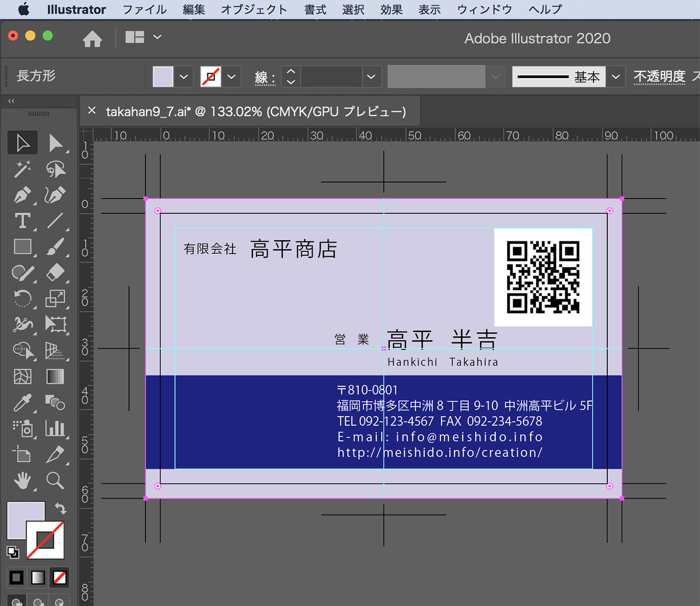Set paint mode to None

(60, 578)
